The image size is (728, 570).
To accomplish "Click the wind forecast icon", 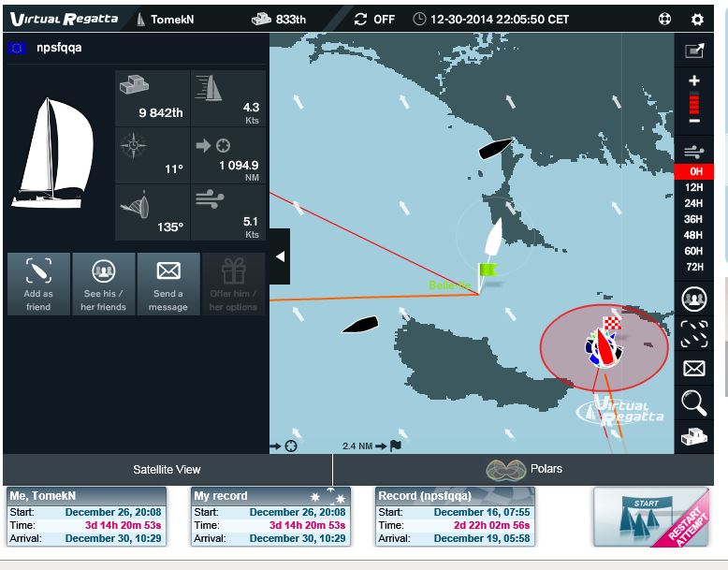I will [694, 152].
